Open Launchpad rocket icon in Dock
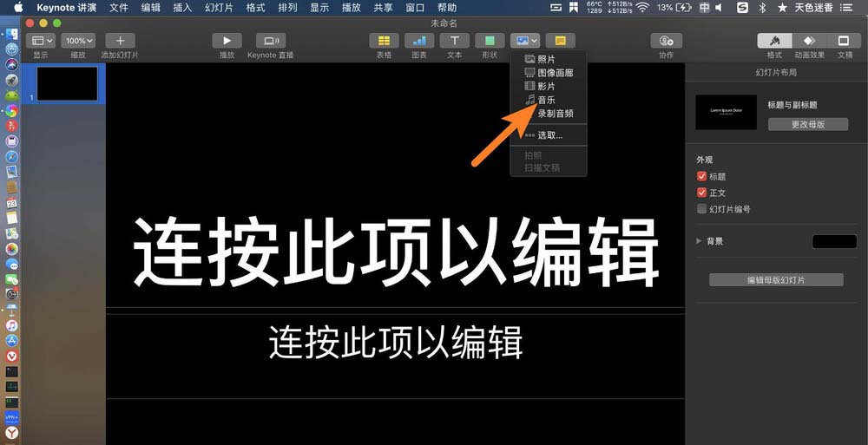868x445 pixels. [11, 81]
